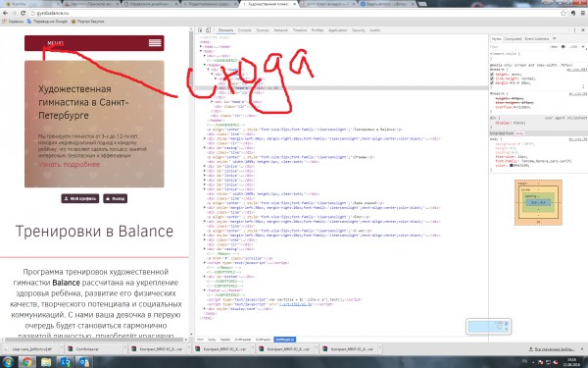Screen dimensions: 588x368
Task: Switch to the Console tab
Action: pos(244,30)
